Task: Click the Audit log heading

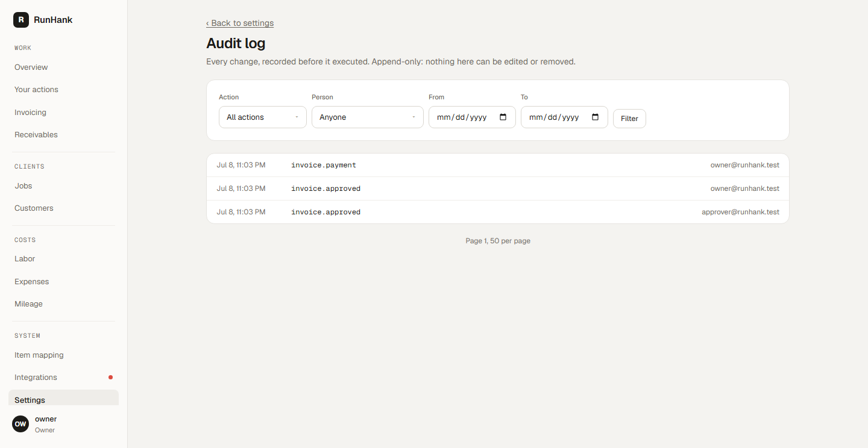Action: click(x=236, y=43)
